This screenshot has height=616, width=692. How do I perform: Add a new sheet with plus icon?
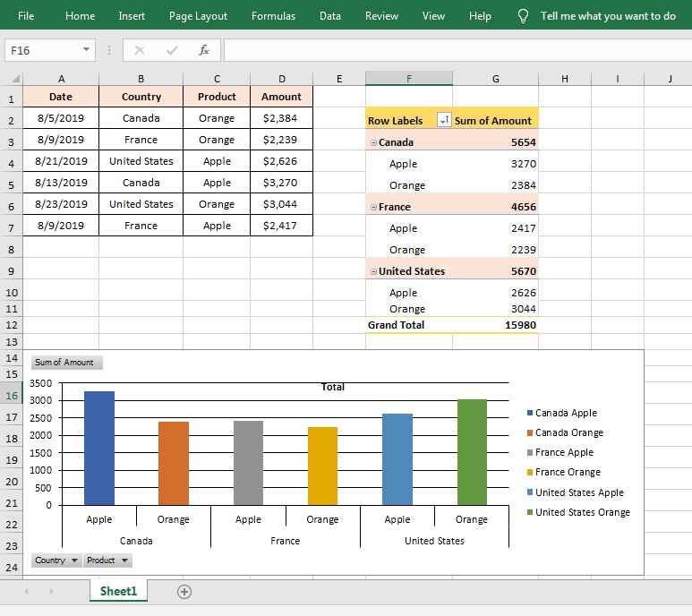tap(184, 592)
